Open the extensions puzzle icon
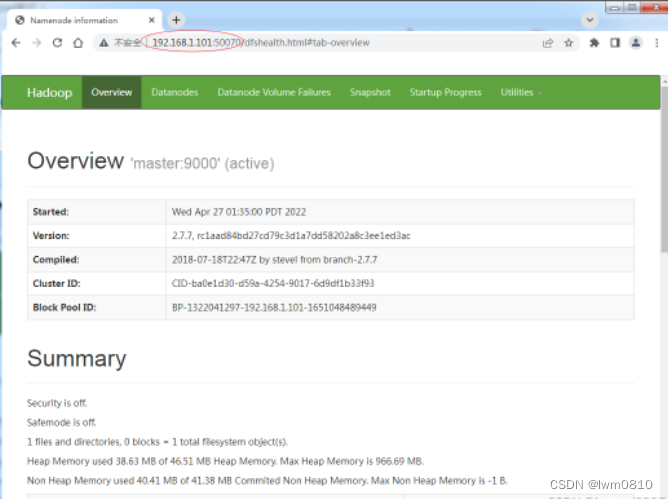Image resolution: width=668 pixels, height=499 pixels. point(594,43)
